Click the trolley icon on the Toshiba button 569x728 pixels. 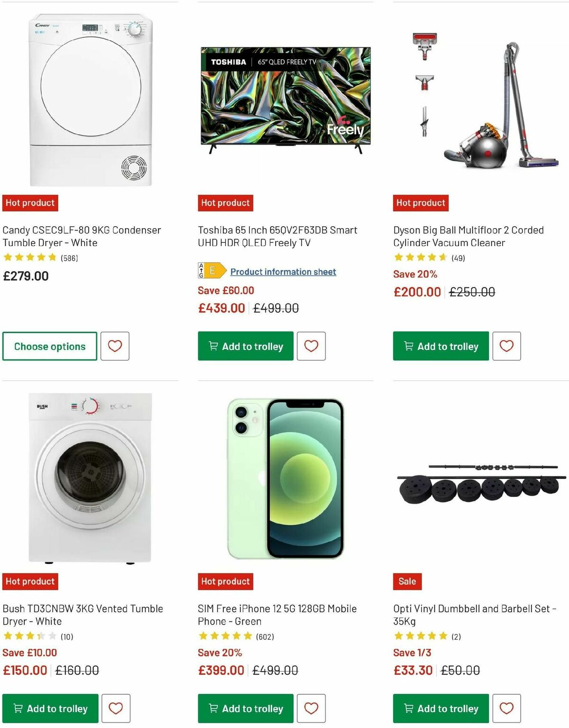tap(213, 346)
